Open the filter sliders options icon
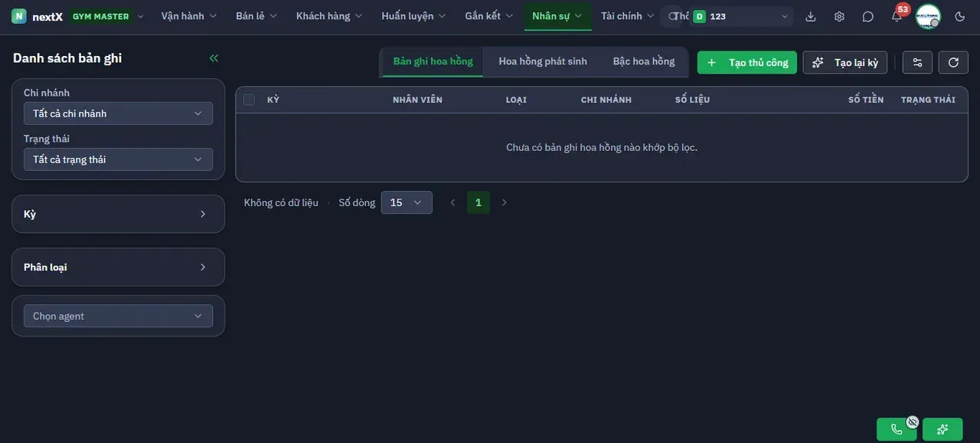 [x=918, y=62]
